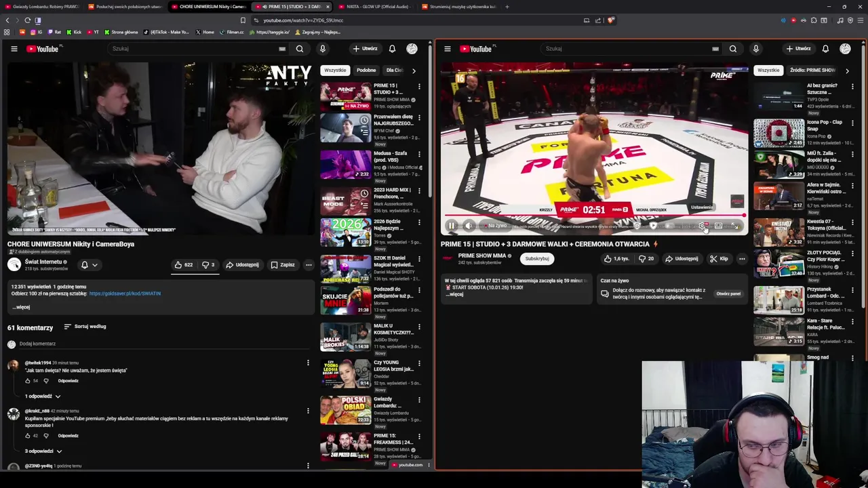
Task: Expand '1 odpowiedź' replies
Action: tap(43, 396)
